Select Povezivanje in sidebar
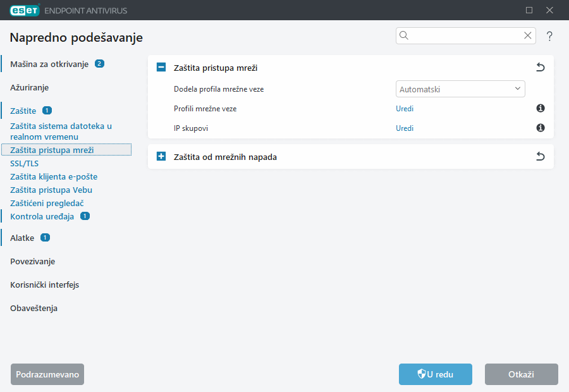569x392 pixels. tap(33, 261)
